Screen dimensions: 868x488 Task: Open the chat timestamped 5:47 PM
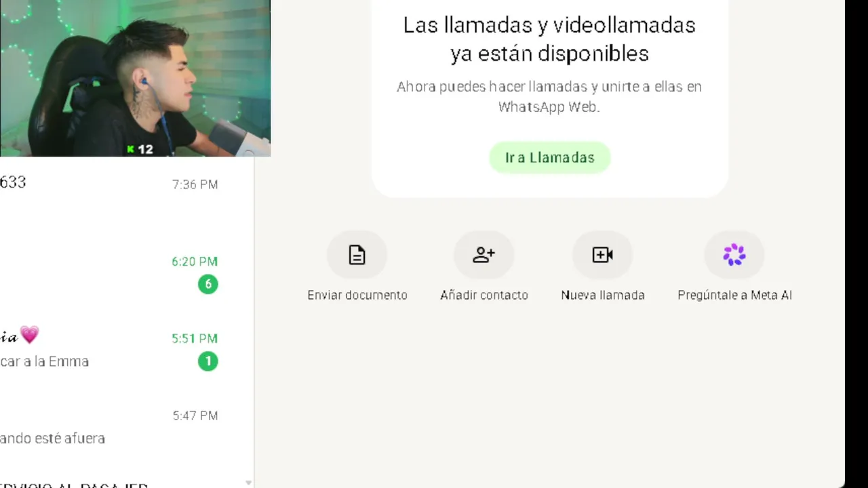tap(127, 426)
